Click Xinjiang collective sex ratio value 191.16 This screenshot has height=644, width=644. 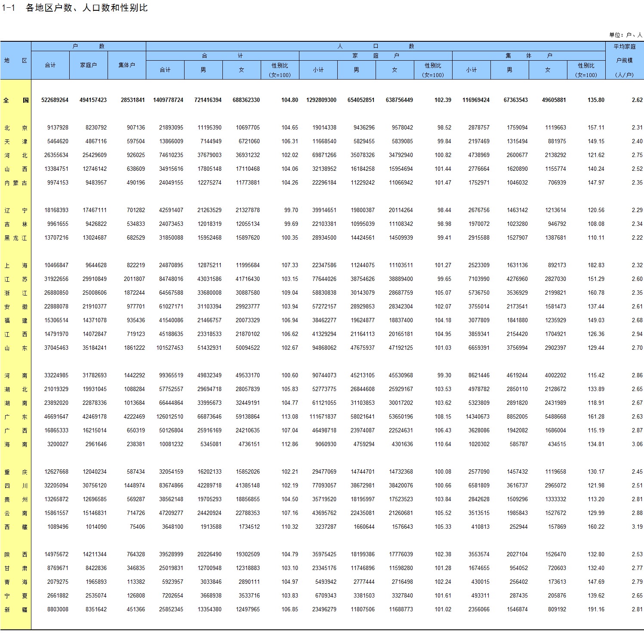596,610
